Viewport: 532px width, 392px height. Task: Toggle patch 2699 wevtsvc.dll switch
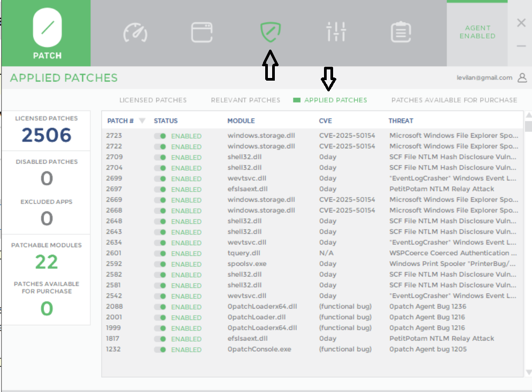click(160, 178)
